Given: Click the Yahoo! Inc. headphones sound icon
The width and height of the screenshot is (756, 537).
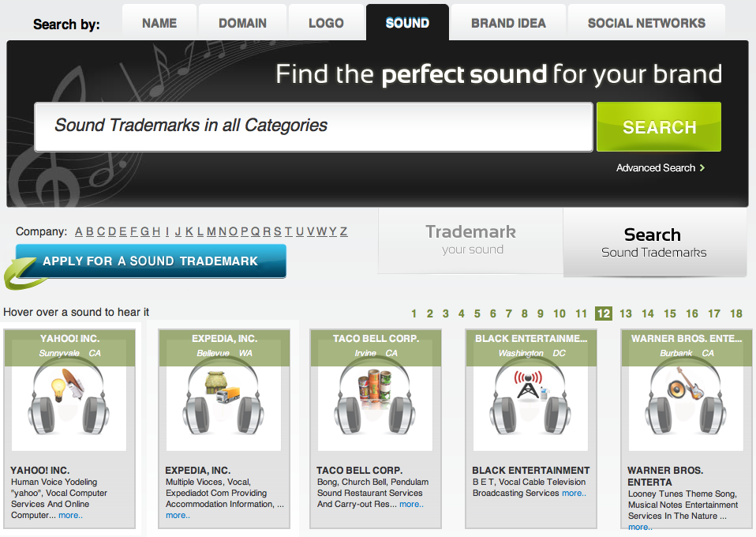Looking at the screenshot, I should click(69, 396).
